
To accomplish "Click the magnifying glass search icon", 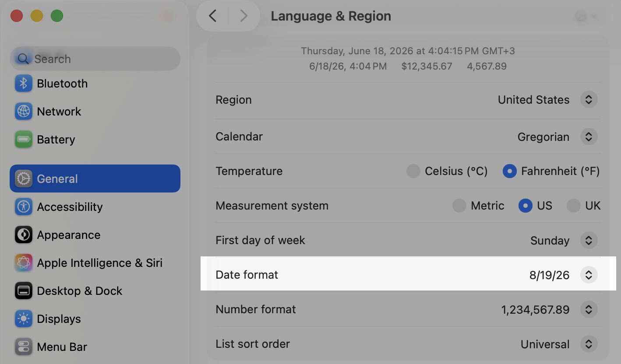I will tap(23, 59).
